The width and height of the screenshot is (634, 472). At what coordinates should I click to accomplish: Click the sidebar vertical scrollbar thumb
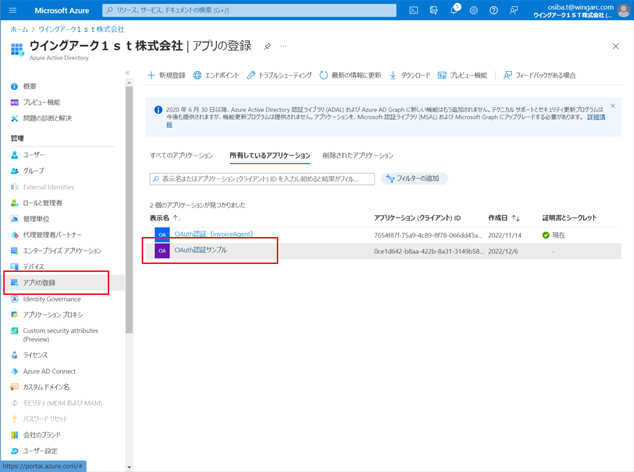pos(129,210)
